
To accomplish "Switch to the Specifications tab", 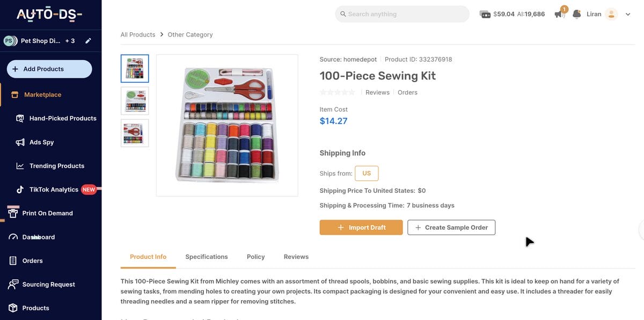I will pos(206,257).
